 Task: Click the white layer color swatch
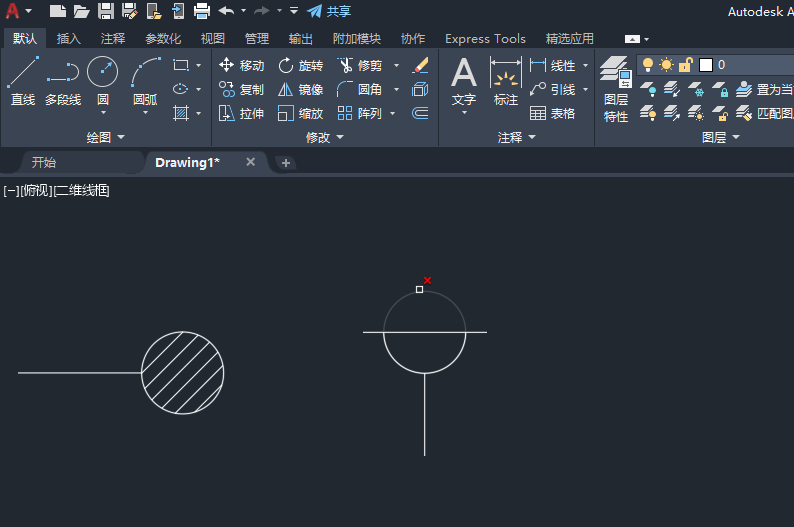(706, 65)
